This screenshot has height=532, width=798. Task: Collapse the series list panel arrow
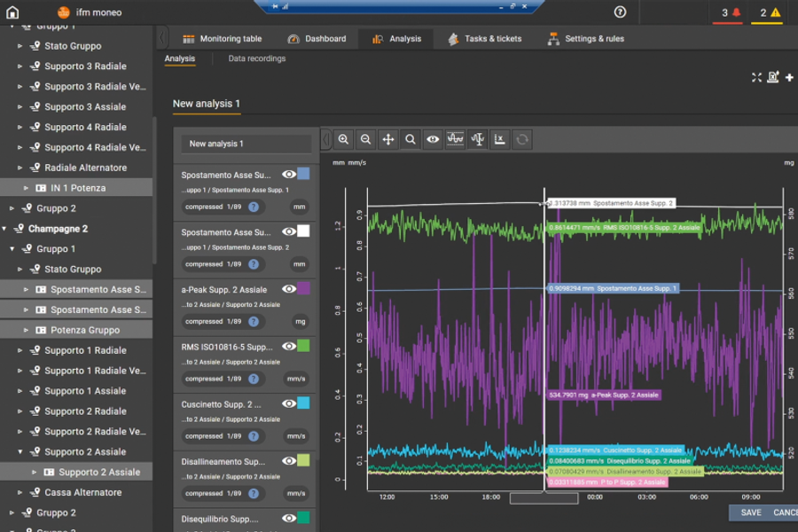point(325,139)
